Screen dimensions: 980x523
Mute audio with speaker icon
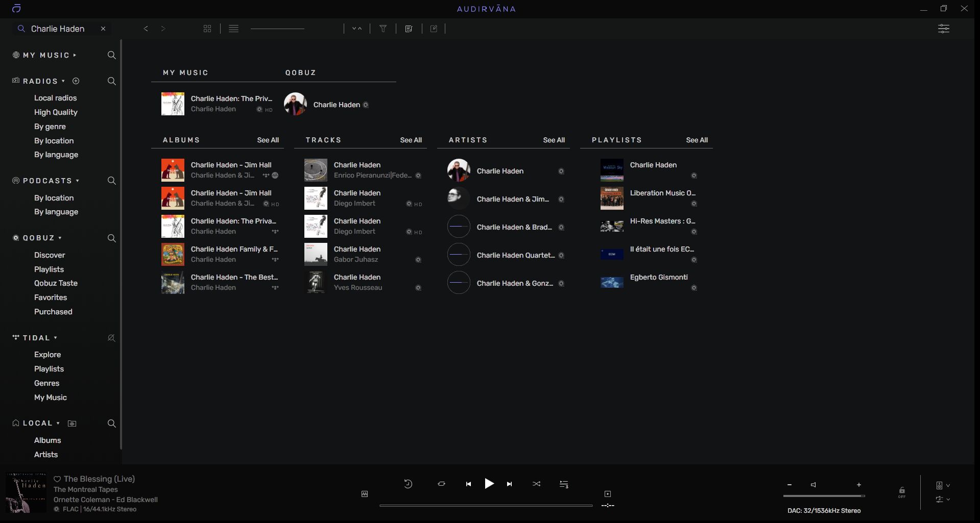coord(814,485)
